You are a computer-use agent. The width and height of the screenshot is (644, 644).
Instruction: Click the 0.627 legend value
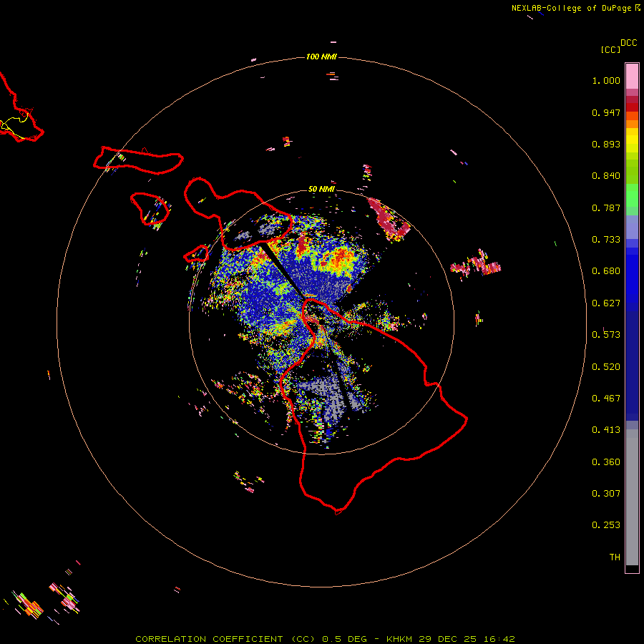tap(606, 303)
